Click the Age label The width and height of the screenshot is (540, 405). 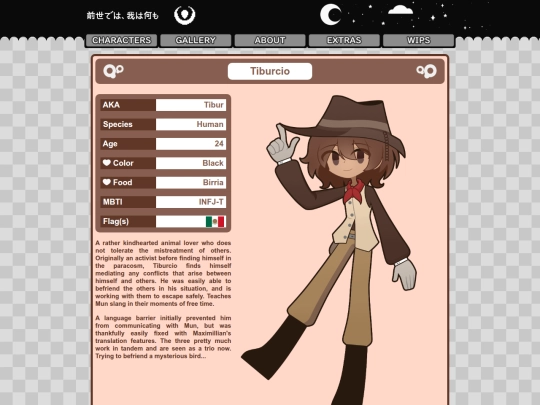tap(110, 144)
